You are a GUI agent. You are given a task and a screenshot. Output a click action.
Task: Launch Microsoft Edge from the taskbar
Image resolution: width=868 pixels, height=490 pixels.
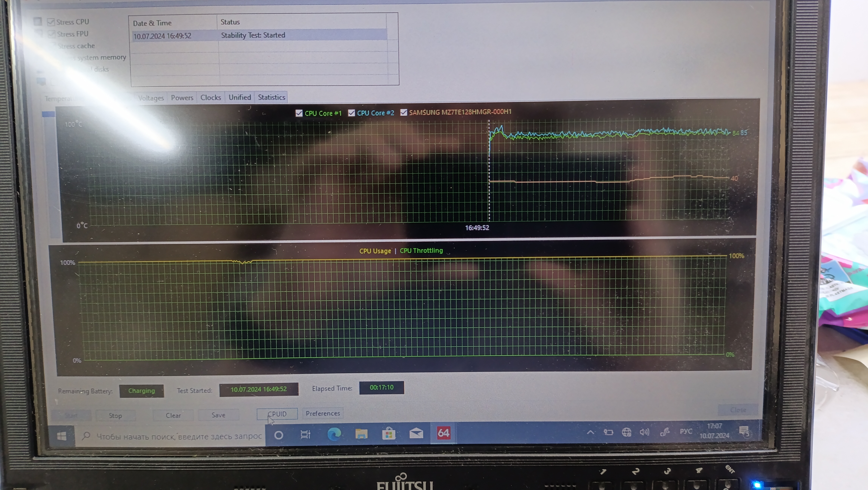[x=334, y=434]
